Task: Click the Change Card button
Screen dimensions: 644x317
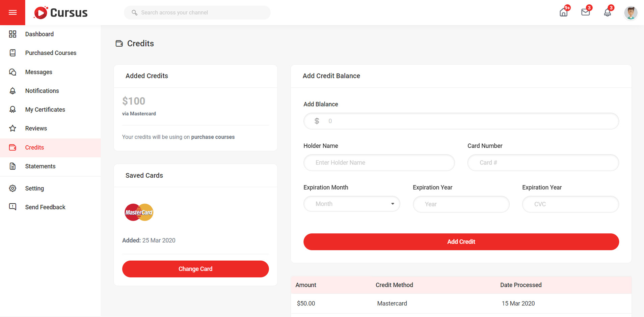Action: click(x=195, y=269)
